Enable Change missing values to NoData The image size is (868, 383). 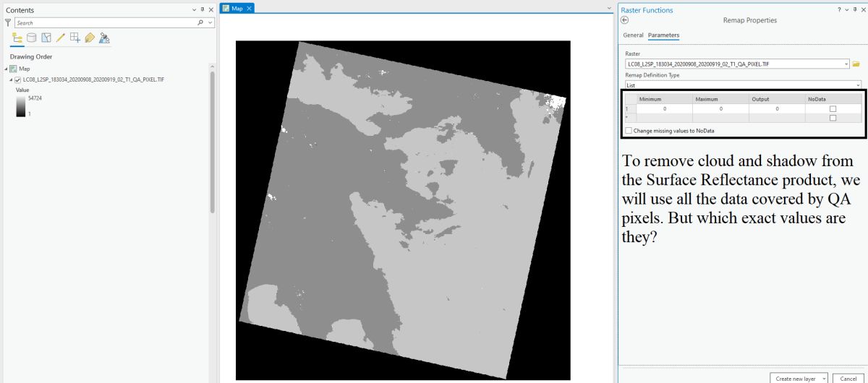(629, 131)
